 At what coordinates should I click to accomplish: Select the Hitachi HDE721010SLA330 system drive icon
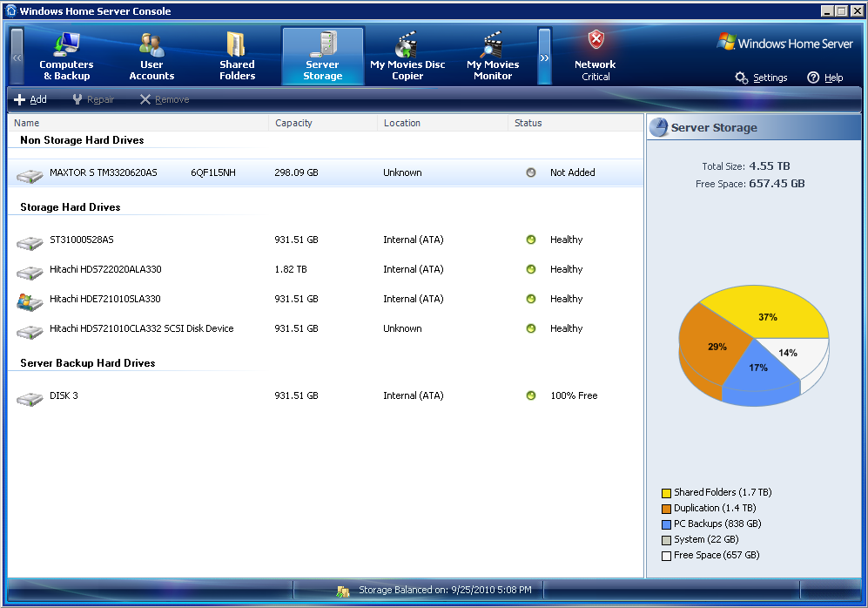point(30,301)
